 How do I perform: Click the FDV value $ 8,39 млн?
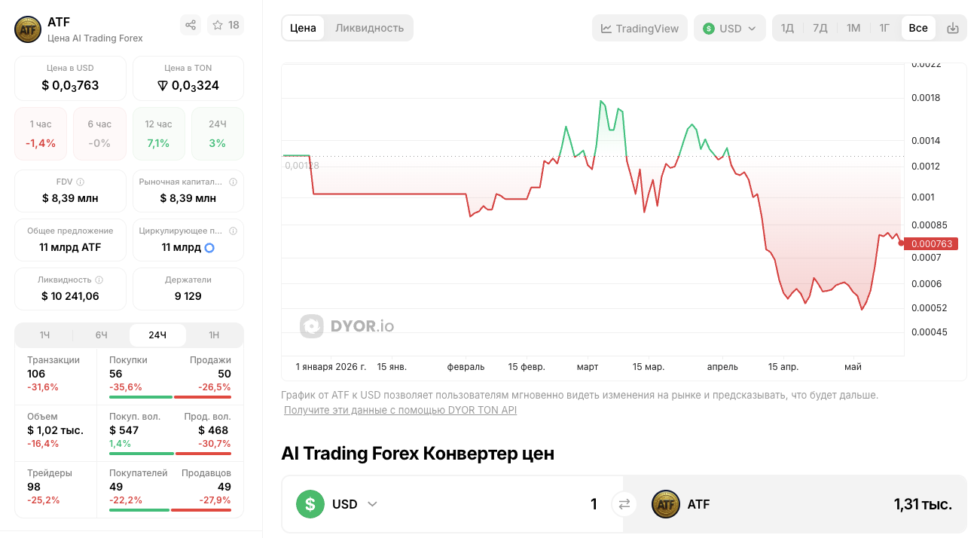[x=70, y=198]
